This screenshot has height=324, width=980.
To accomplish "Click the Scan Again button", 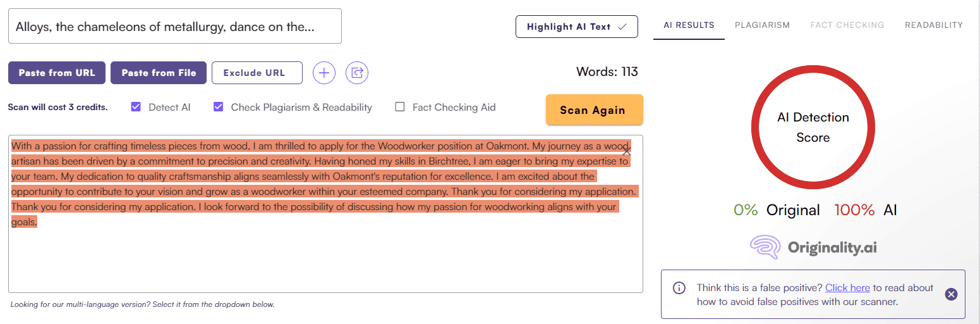I will pos(595,110).
